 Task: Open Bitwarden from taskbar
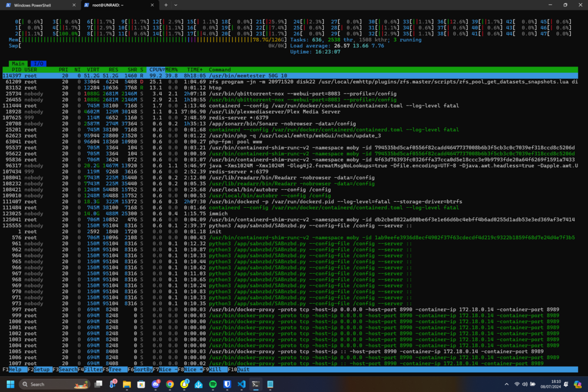[x=227, y=384]
